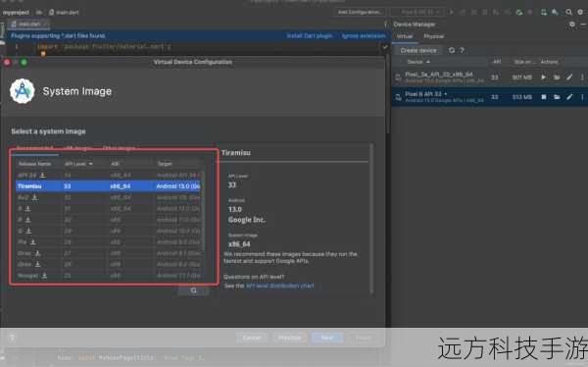Open IDE settings gear in top toolbar
The width and height of the screenshot is (588, 367).
click(x=580, y=12)
